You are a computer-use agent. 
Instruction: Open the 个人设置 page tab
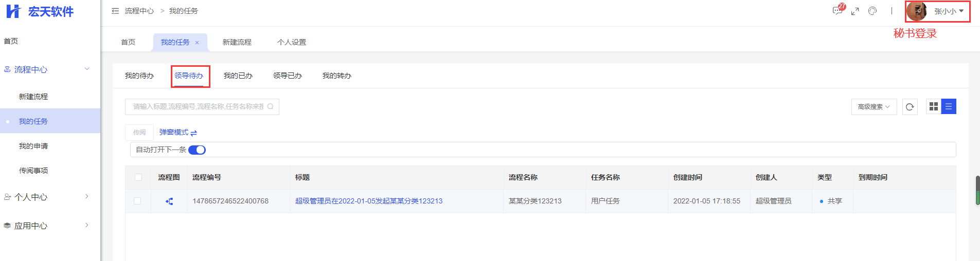pos(292,42)
